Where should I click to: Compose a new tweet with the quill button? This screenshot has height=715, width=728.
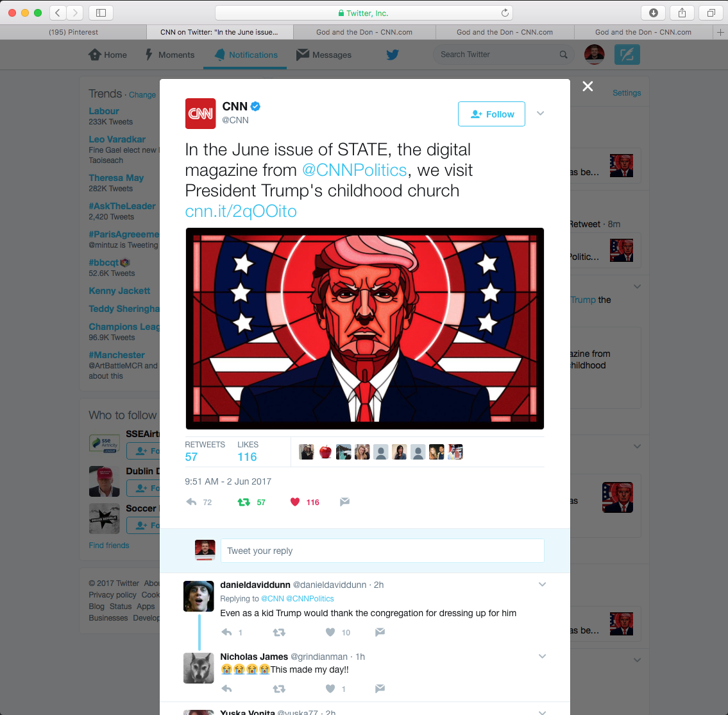point(627,55)
